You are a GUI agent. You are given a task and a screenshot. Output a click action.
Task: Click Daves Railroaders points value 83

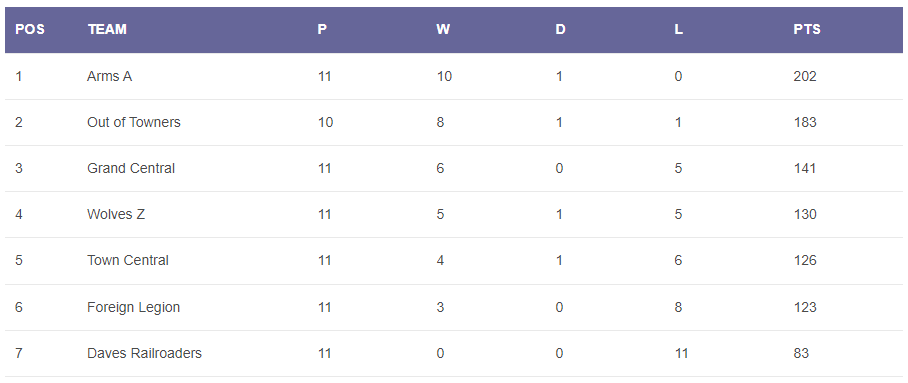801,353
